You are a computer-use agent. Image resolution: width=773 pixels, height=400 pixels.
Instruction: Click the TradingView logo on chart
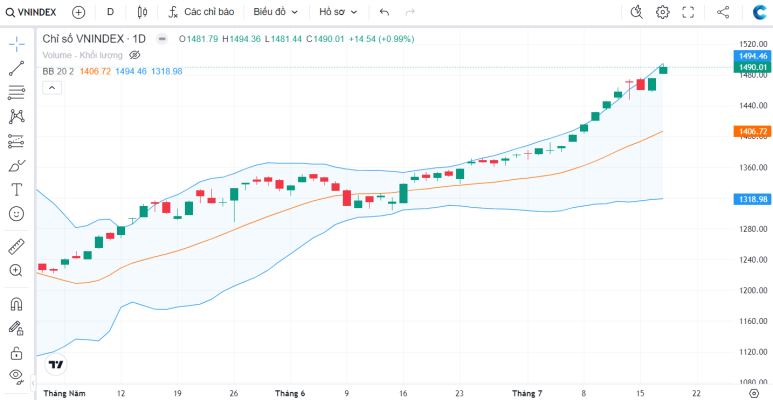[x=56, y=365]
